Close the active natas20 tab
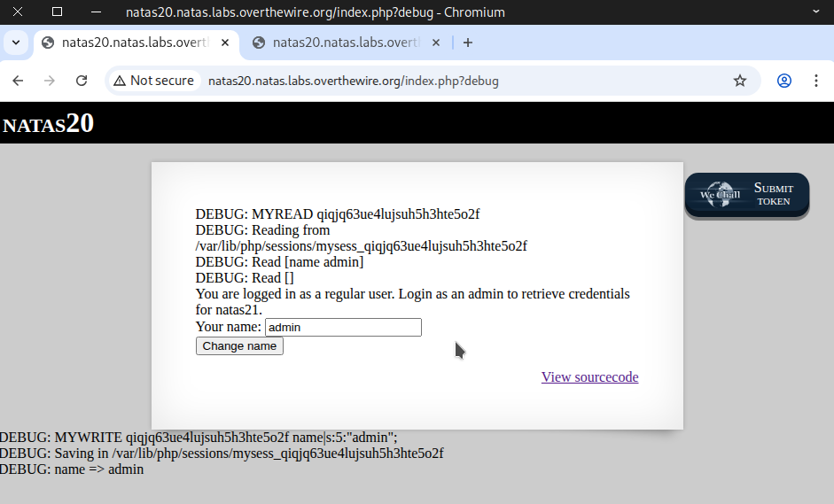Viewport: 834px width, 504px height. pos(225,43)
